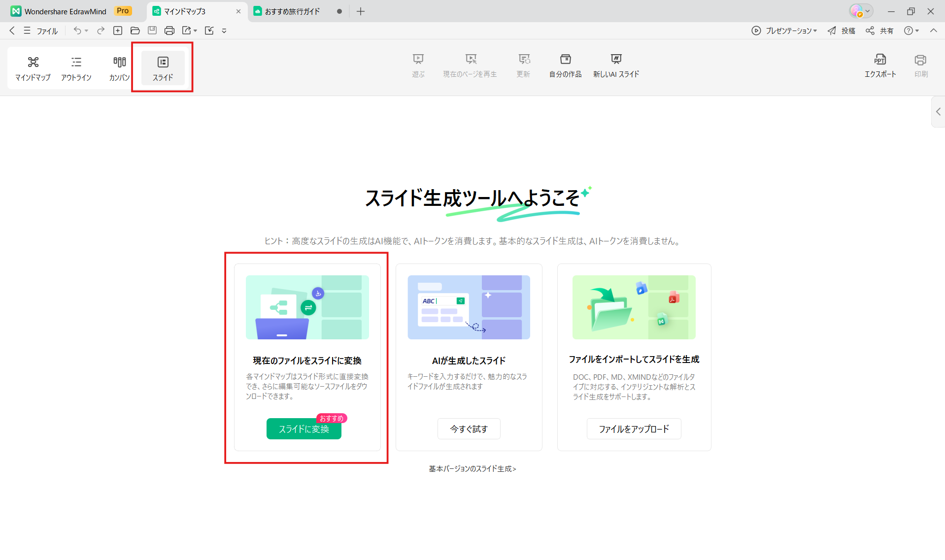Click the ファイルをアップロード button
Screen dimensions: 945x560
634,429
